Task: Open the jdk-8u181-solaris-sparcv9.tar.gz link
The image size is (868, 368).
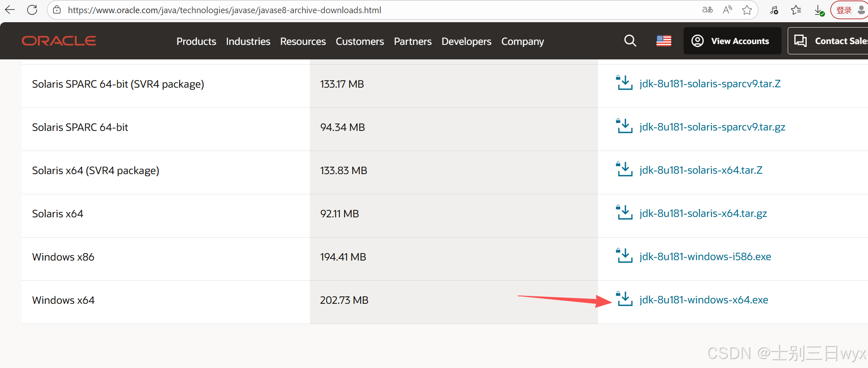Action: click(x=712, y=127)
